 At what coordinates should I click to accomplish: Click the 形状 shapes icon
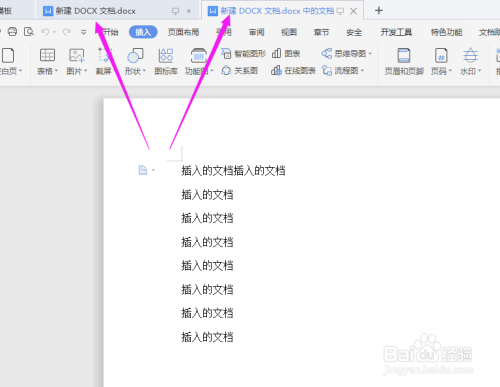[135, 55]
